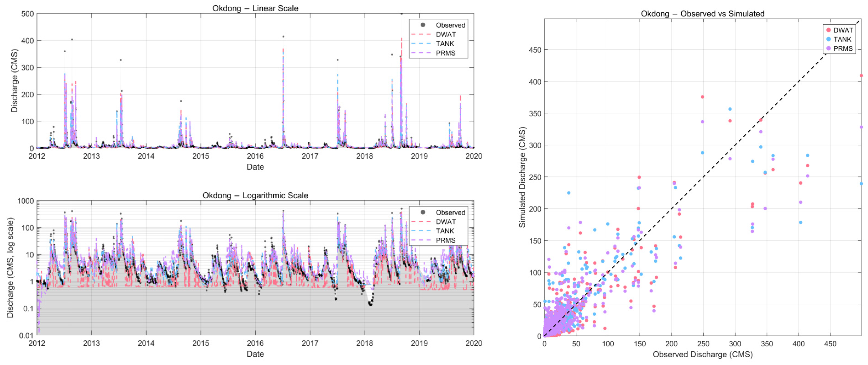Click TANK blue dot in scatter legend
This screenshot has height=365, width=868.
pos(828,39)
